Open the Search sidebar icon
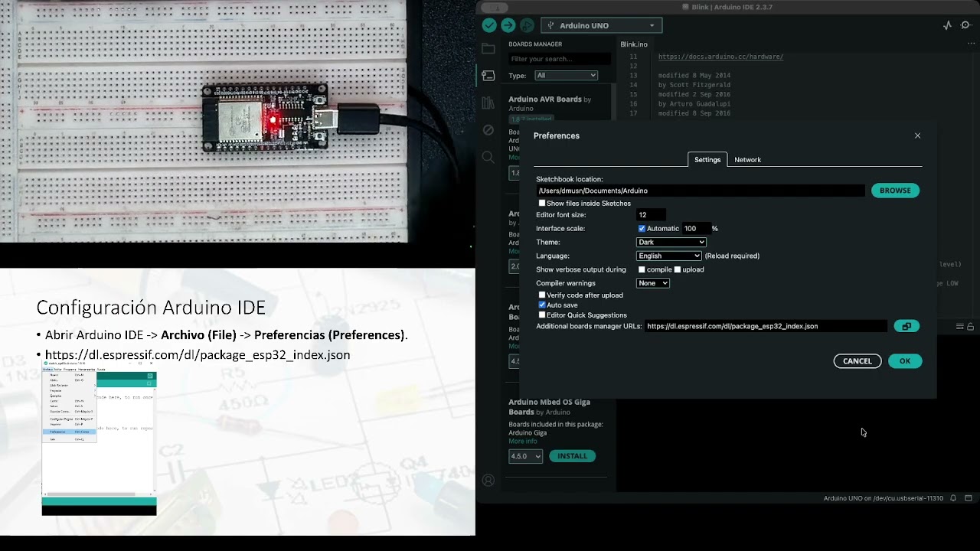 pos(488,158)
